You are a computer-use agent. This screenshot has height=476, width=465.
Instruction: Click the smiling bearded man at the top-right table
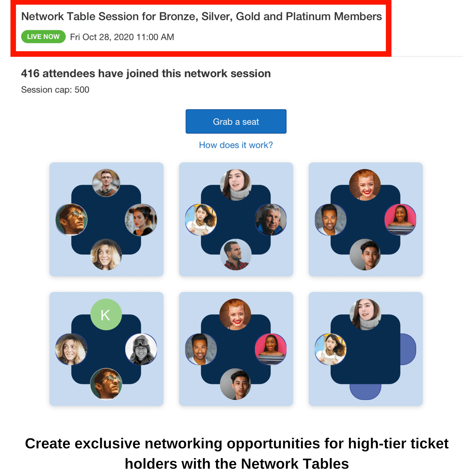point(330,219)
